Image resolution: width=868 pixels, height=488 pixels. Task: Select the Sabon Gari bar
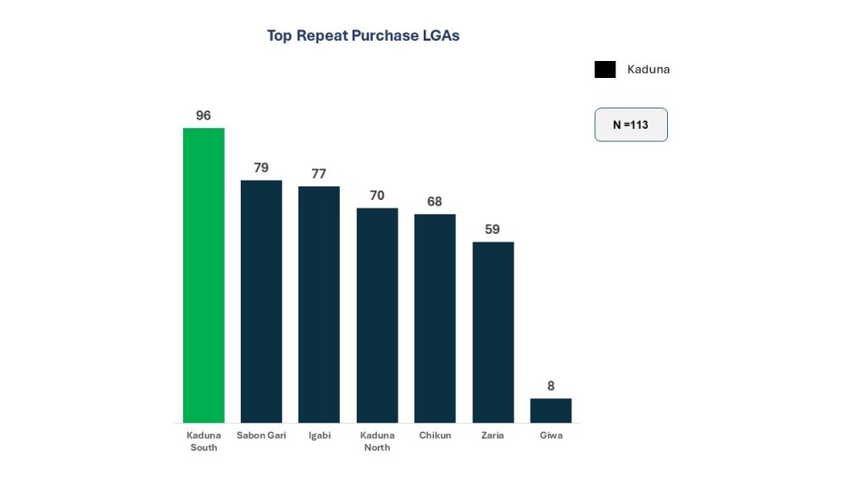tap(261, 301)
